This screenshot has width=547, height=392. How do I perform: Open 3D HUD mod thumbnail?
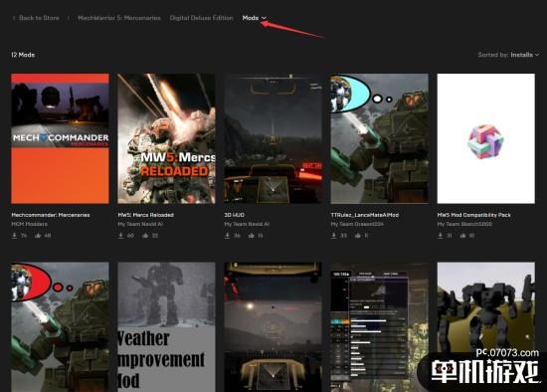pyautogui.click(x=273, y=138)
